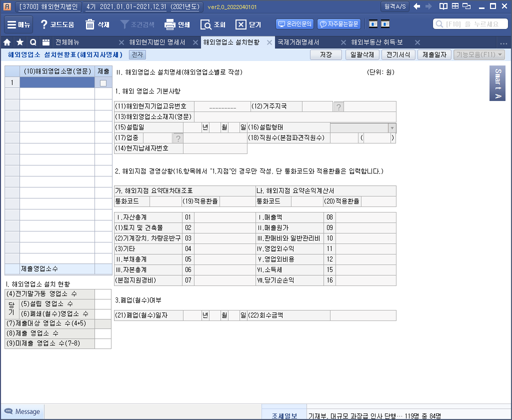Open the 업종 code help question mark
512x420 pixels.
[x=178, y=138]
